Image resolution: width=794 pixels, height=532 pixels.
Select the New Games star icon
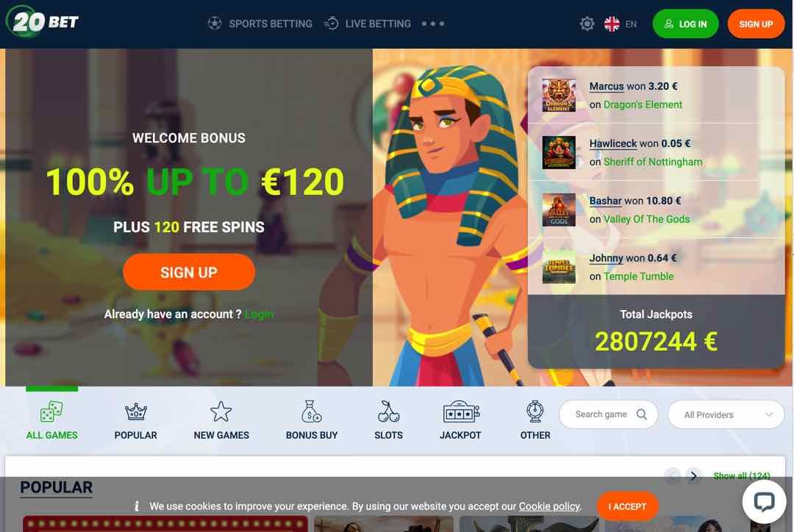point(221,411)
